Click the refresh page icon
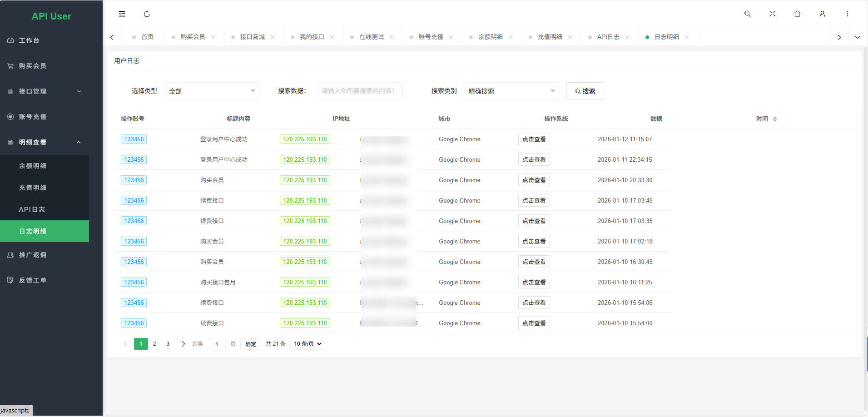Viewport: 868px width, 417px height. tap(147, 14)
